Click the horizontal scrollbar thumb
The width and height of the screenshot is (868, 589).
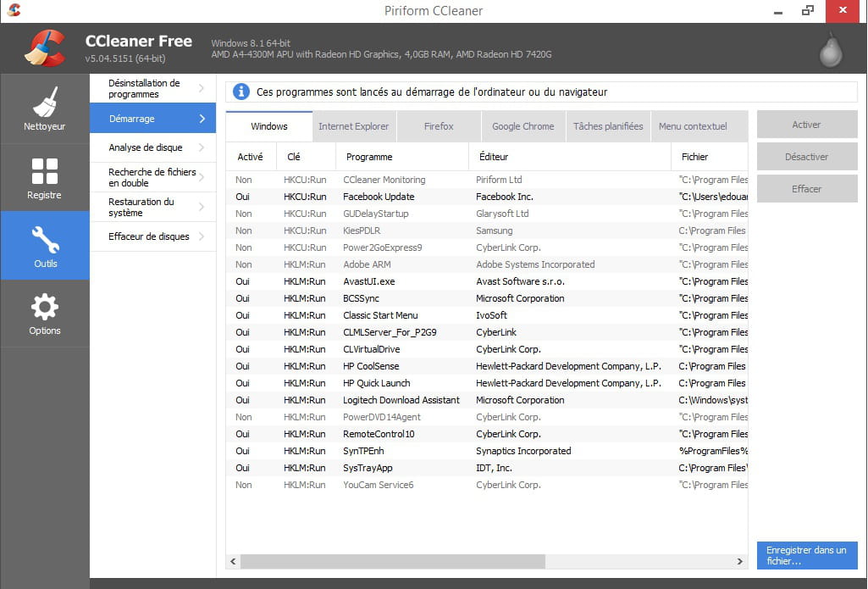[393, 561]
